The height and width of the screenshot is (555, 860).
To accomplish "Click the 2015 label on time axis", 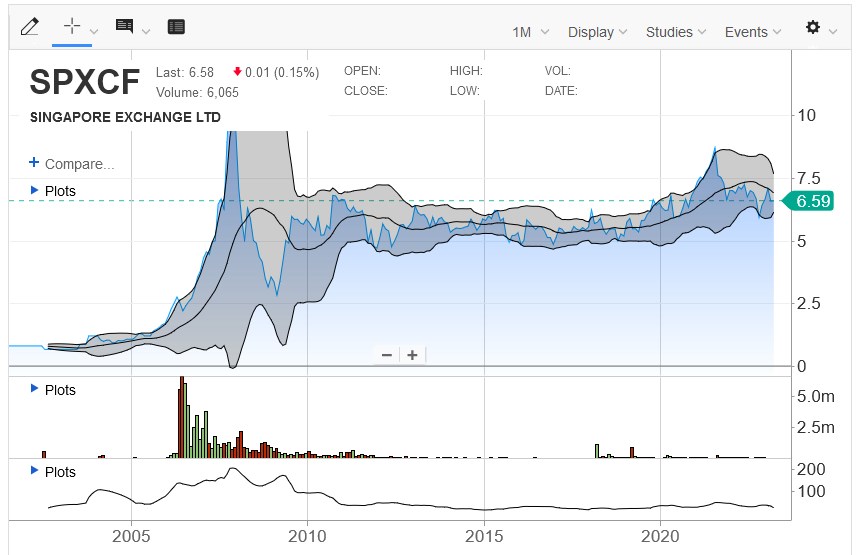I will point(484,536).
